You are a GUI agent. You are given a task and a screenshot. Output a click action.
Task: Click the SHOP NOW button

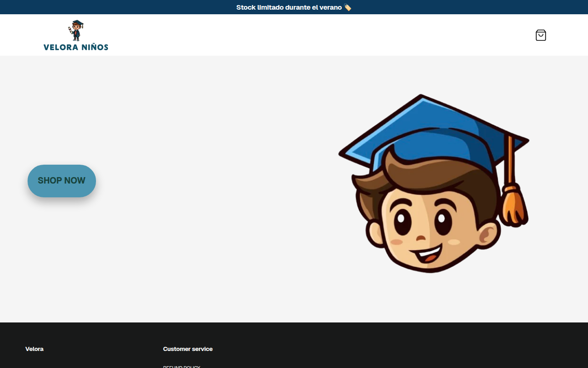(62, 181)
